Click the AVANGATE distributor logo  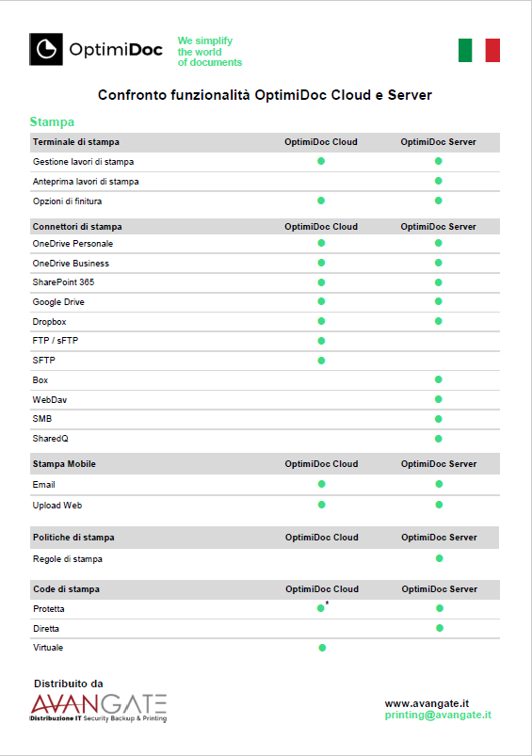click(x=99, y=708)
